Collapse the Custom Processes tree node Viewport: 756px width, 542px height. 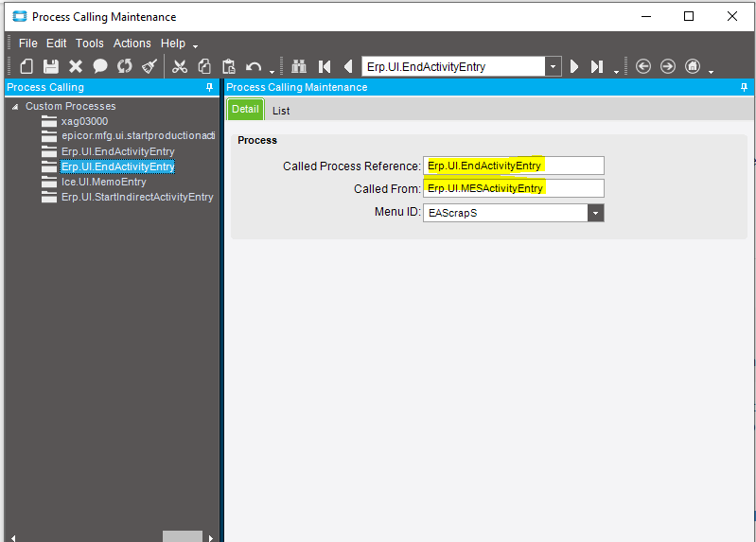coord(15,107)
